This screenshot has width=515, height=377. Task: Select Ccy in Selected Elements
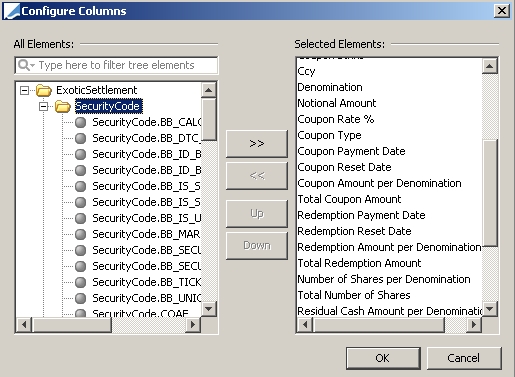[306, 71]
